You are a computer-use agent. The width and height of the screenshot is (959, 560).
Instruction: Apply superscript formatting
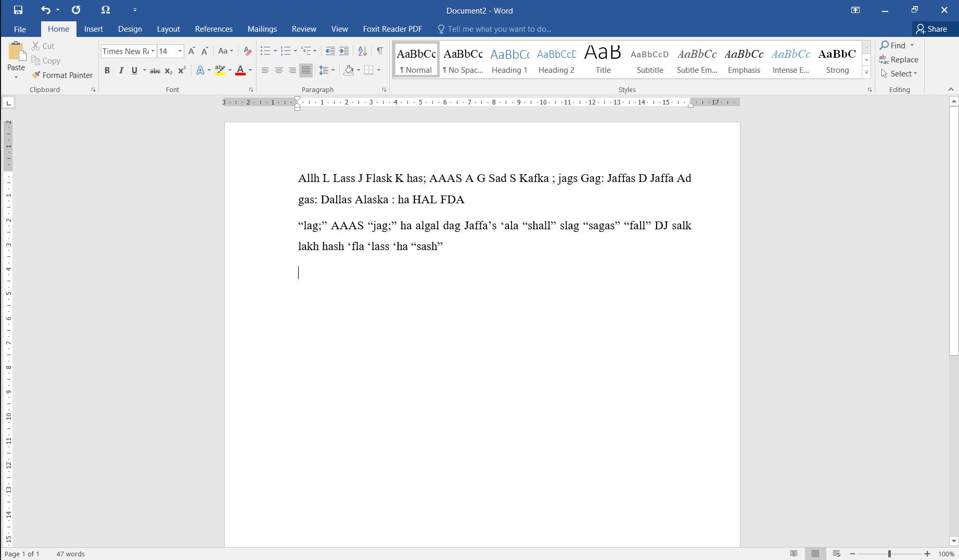pyautogui.click(x=182, y=70)
